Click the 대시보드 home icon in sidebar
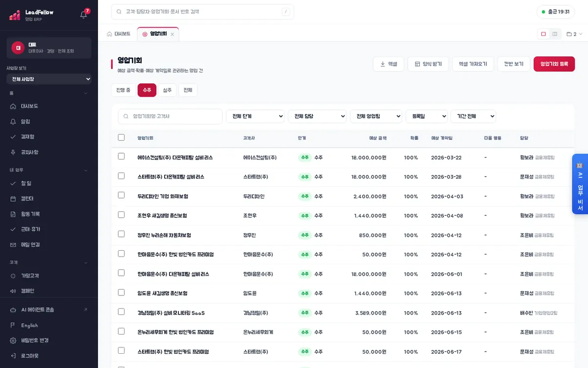This screenshot has height=368, width=588. coord(13,106)
